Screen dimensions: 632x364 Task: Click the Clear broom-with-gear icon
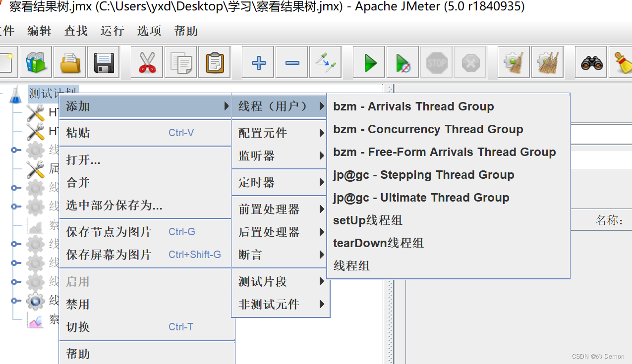coord(514,62)
